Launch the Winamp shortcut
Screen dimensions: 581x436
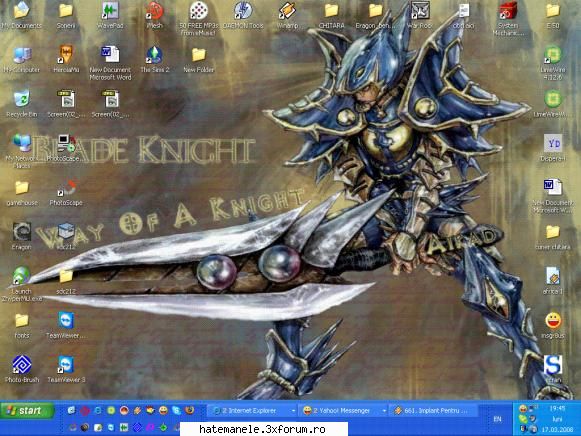tap(288, 15)
